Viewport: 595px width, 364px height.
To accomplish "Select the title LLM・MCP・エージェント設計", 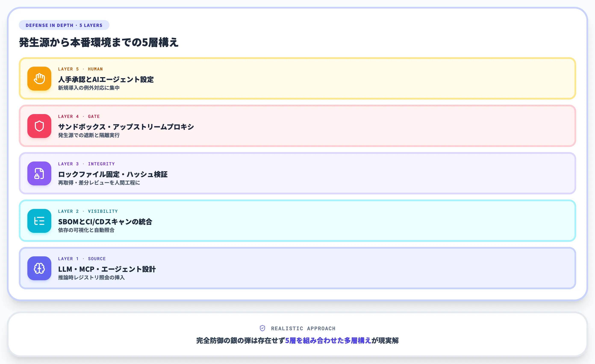I will 107,269.
